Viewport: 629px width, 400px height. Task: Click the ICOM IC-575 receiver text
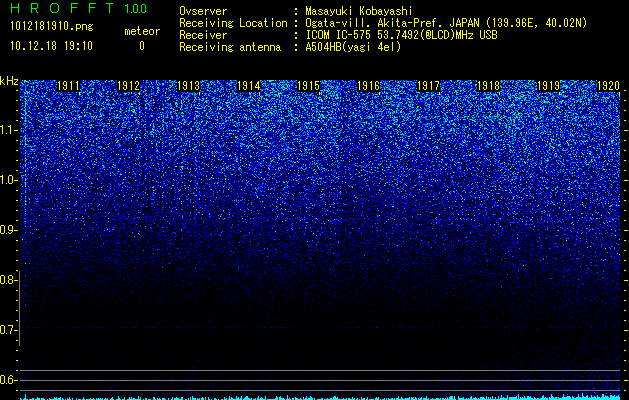(401, 35)
